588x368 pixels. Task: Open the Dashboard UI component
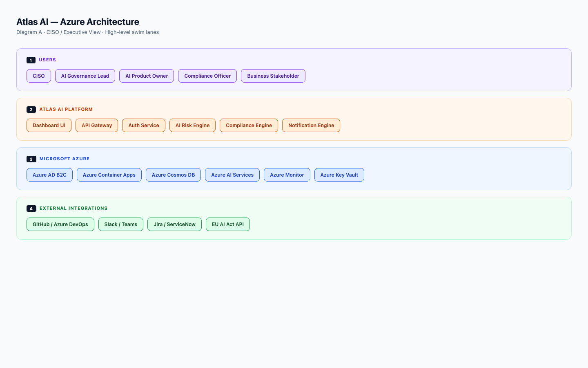pos(49,126)
